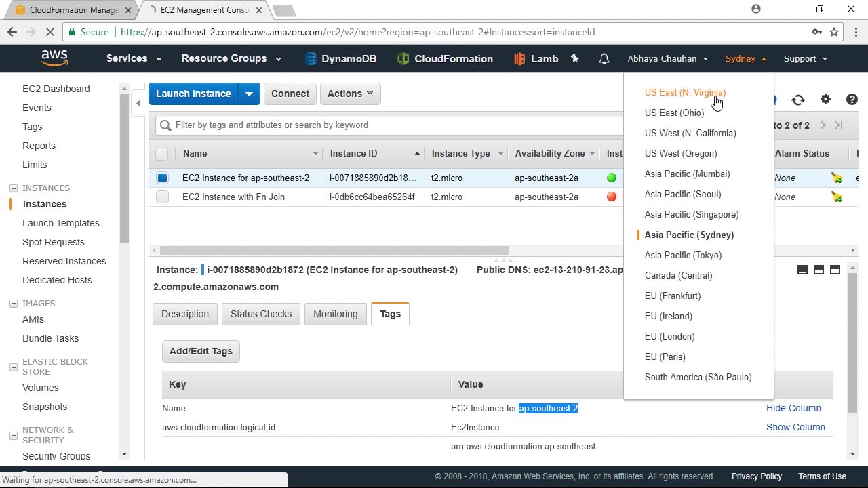Open the Services dropdown menu
The height and width of the screenshot is (488, 868).
point(134,58)
